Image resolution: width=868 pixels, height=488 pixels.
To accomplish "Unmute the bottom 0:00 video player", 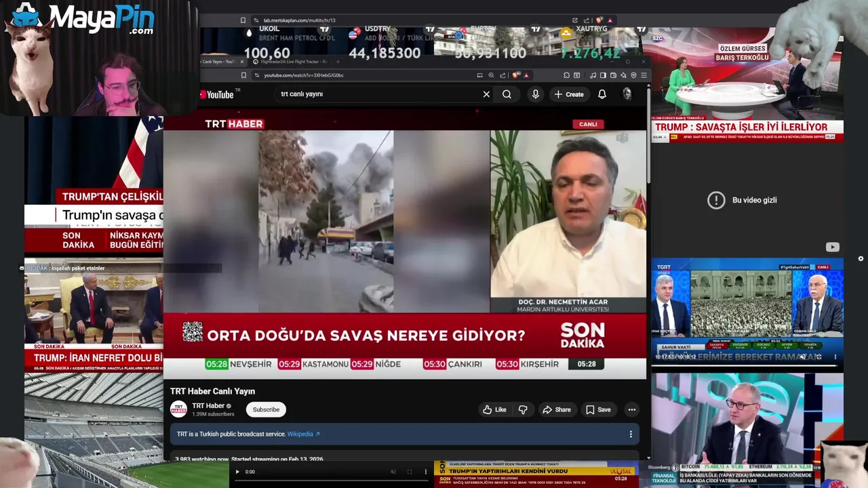I will click(x=393, y=472).
